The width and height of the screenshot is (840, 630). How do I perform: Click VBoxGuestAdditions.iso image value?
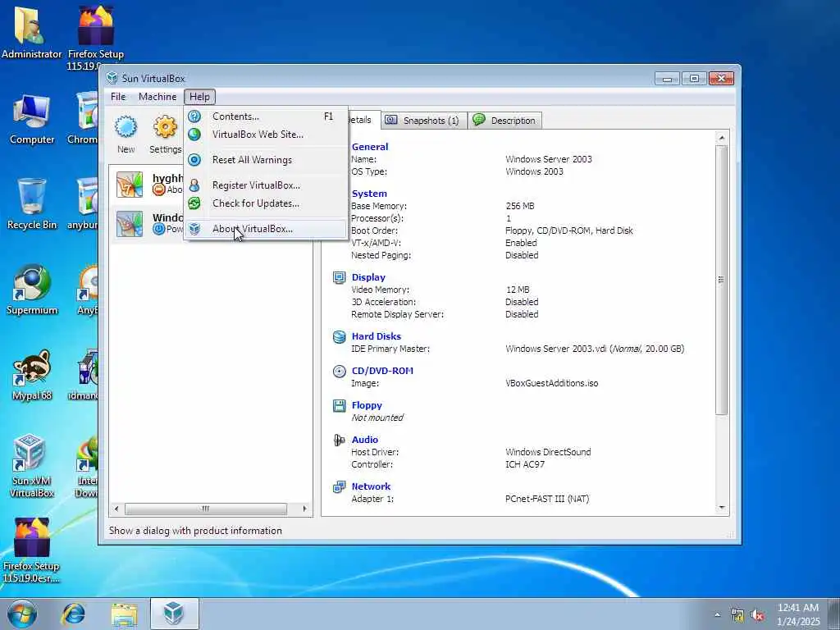coord(552,384)
